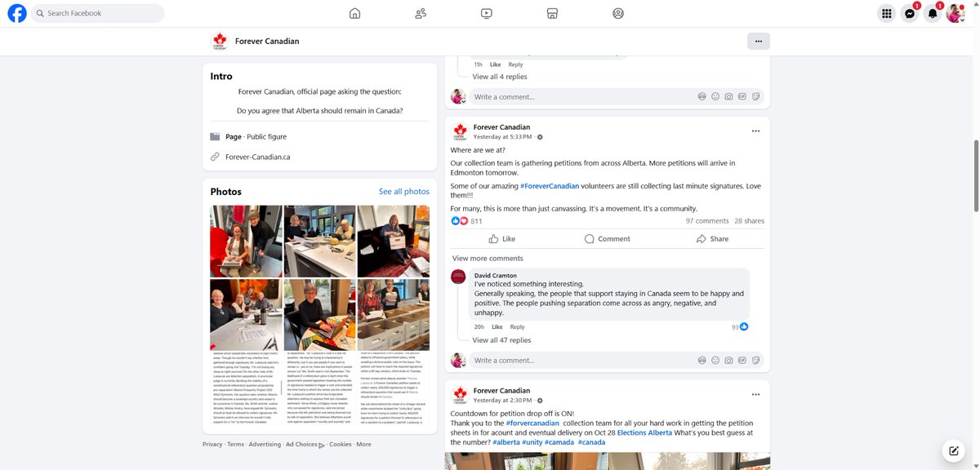The image size is (980, 470).
Task: Open the Marketplace tab icon
Action: [552, 13]
